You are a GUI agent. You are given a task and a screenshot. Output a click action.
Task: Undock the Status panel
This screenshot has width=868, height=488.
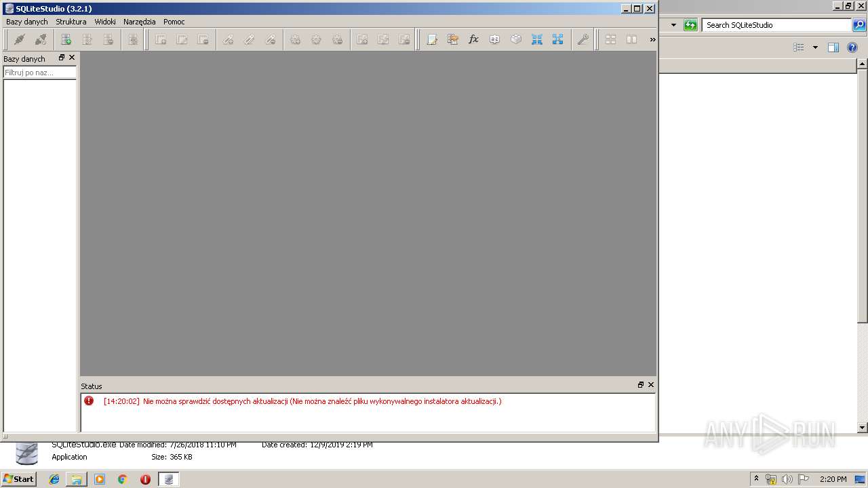641,384
